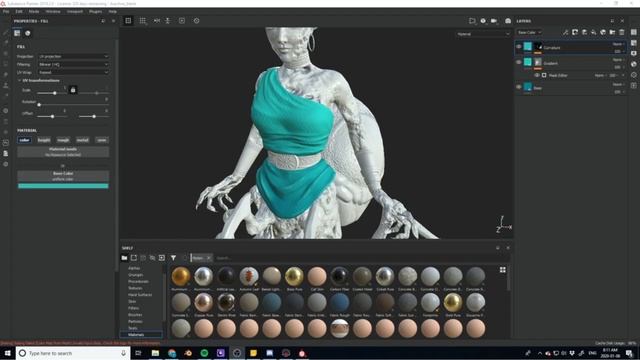This screenshot has height=360, width=640.
Task: Open the Base layer blend mode dropdown
Action: click(x=618, y=84)
